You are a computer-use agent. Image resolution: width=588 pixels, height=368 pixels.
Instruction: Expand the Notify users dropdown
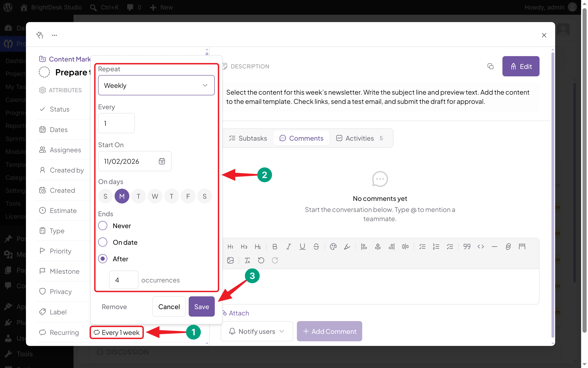257,331
